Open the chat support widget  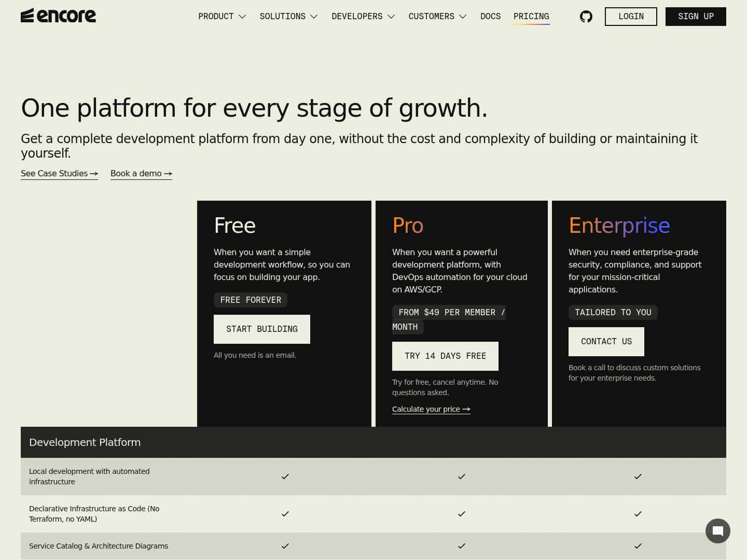click(718, 531)
